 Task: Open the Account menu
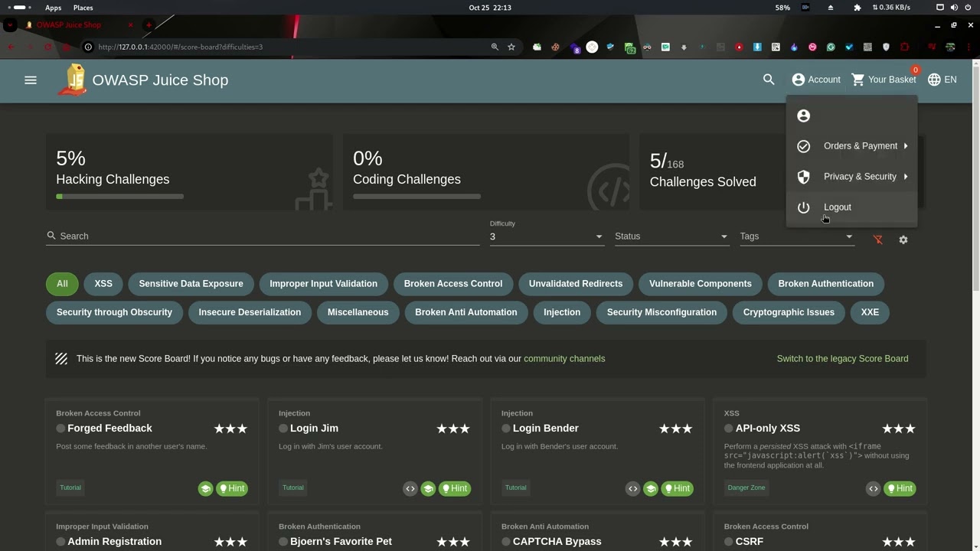point(816,80)
